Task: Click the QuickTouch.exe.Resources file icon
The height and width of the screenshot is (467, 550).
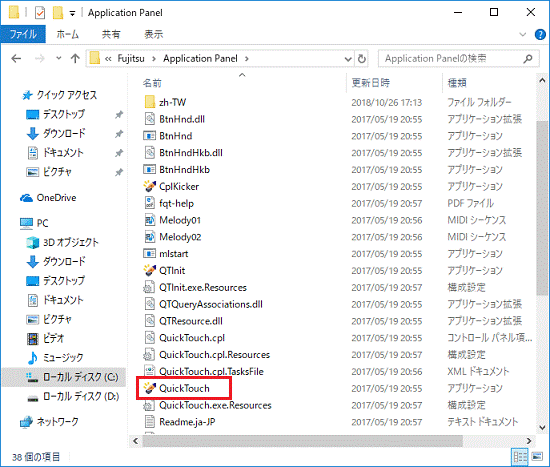Action: pos(149,405)
